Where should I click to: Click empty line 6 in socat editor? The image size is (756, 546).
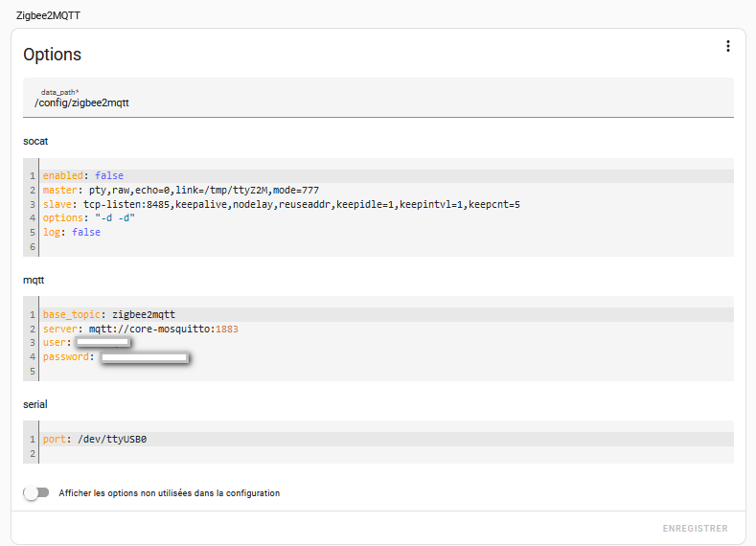pyautogui.click(x=386, y=247)
